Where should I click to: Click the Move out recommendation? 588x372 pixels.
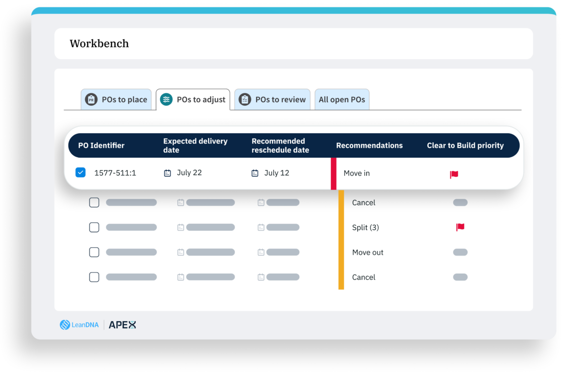tap(368, 253)
